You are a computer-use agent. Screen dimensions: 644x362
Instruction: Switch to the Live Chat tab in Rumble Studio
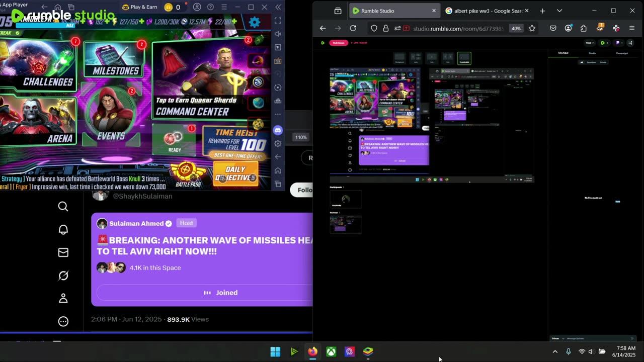563,53
